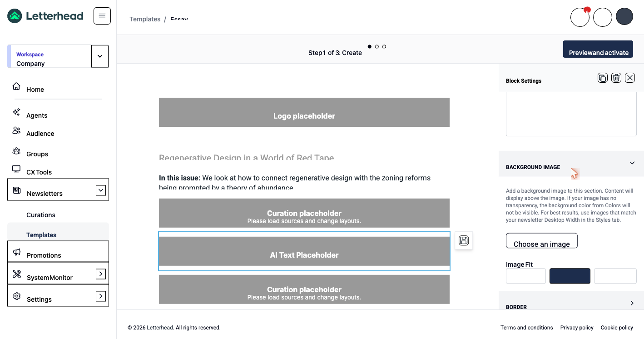
Task: Click the CX Tools monitor icon
Action: coord(16,169)
